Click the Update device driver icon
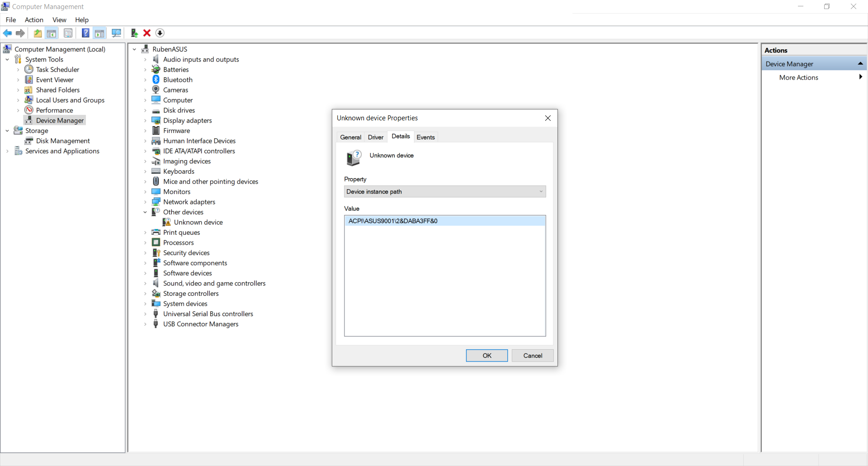868x466 pixels. click(x=134, y=33)
